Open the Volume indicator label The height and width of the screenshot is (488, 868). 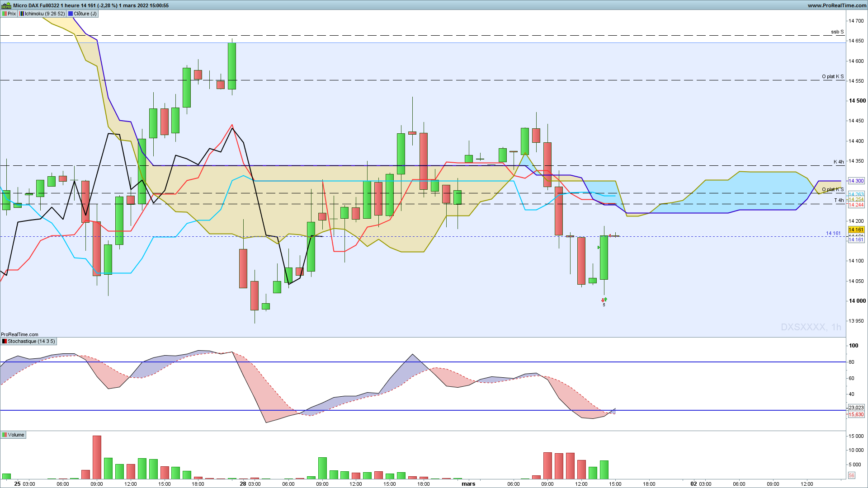click(x=14, y=435)
